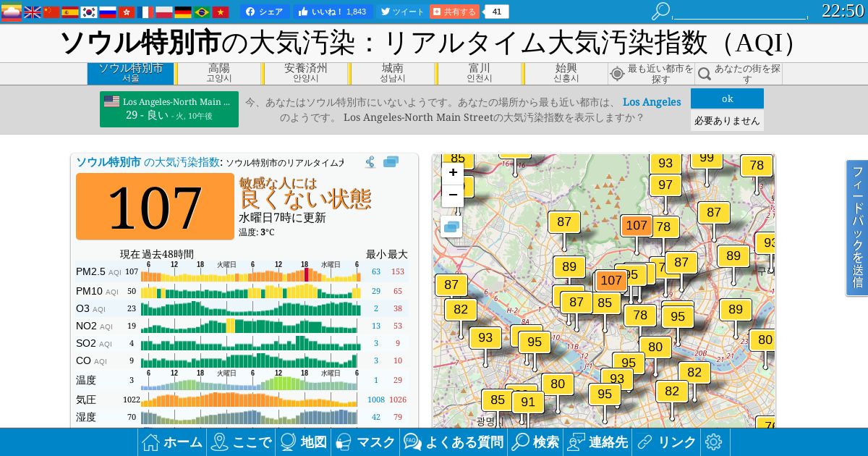Screen dimensions: 868x456
Task: Open the フィードバックを送信 side tab
Action: pos(857,228)
